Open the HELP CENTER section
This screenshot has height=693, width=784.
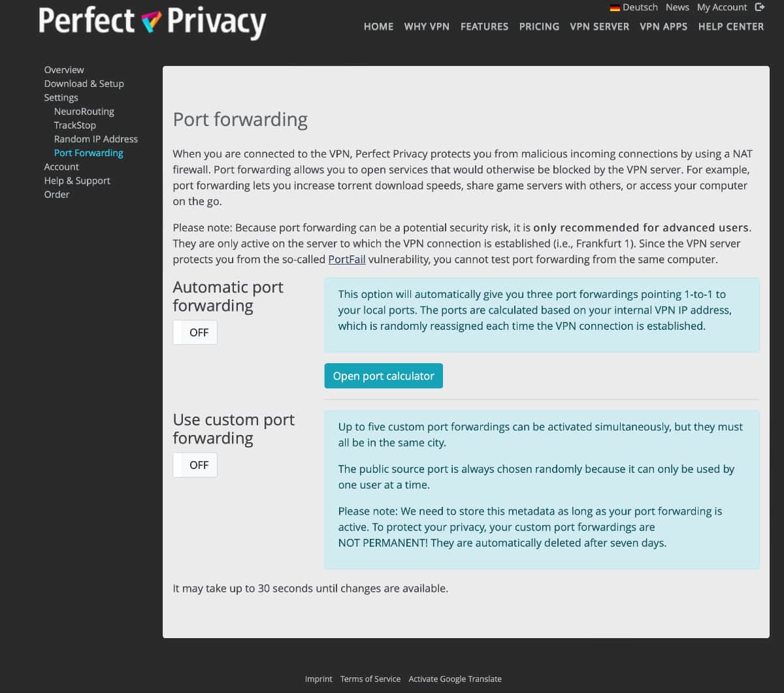[x=731, y=27]
